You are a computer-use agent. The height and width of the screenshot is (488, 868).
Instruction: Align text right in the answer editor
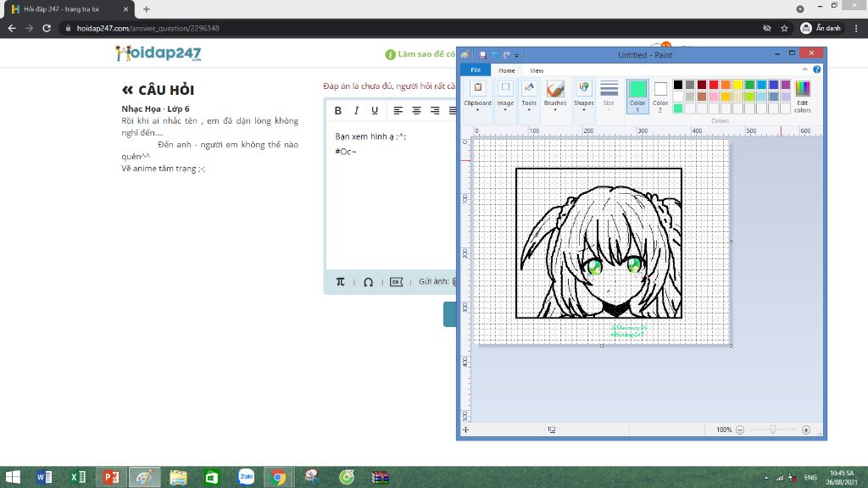pos(435,111)
